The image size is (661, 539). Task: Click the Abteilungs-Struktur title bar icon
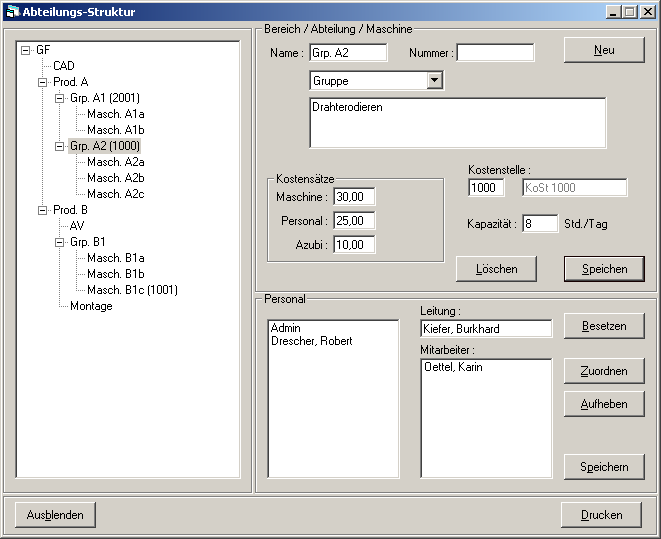(12, 12)
